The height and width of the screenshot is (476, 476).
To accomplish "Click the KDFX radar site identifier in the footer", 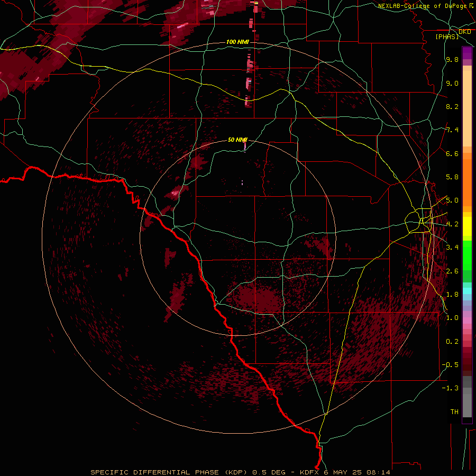I will tap(310, 472).
